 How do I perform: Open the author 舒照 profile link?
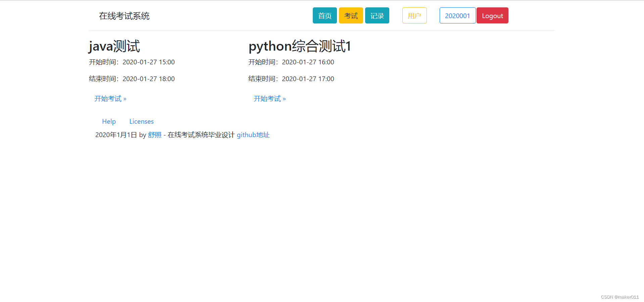pyautogui.click(x=155, y=135)
